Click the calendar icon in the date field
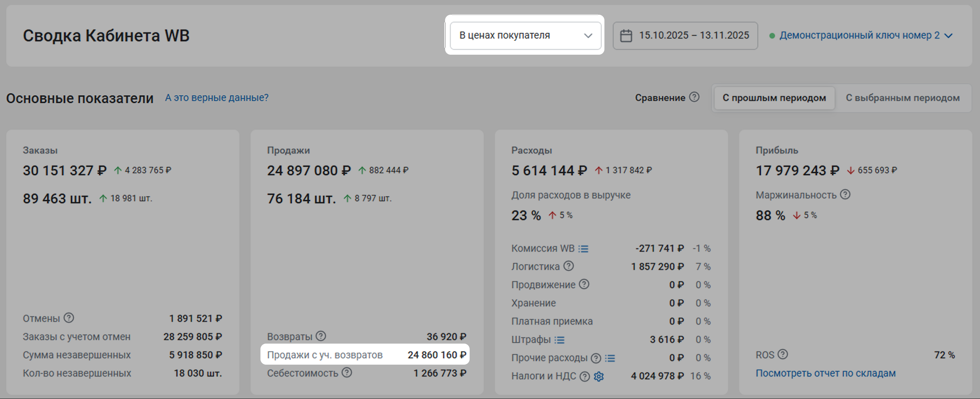980x399 pixels. [x=626, y=36]
